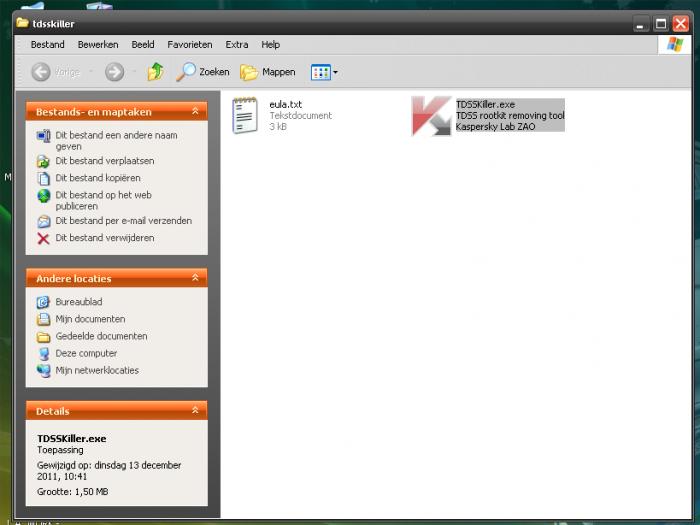Maximize the tdsskiller window

661,24
